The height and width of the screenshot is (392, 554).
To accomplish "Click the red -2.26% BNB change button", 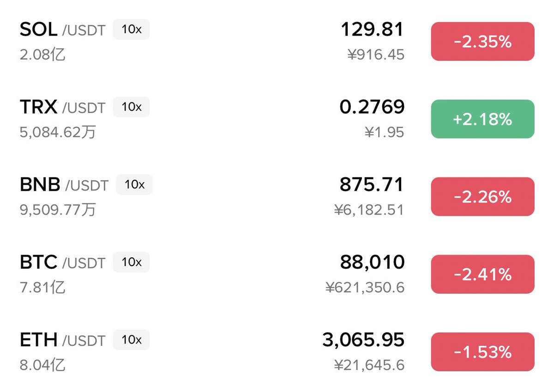I will (x=482, y=196).
